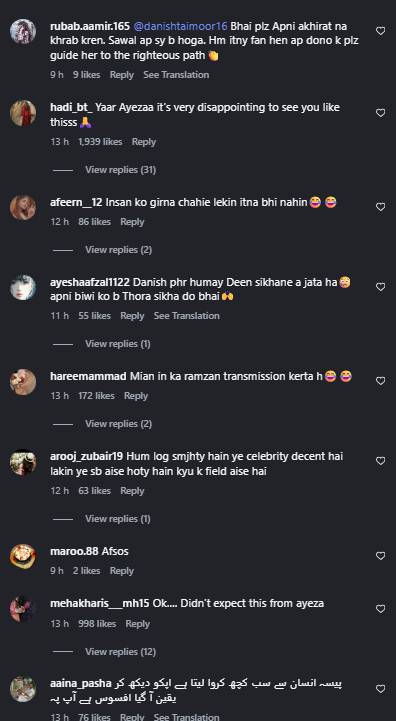This screenshot has height=721, width=396.
Task: Like arooj_zubair19's comment
Action: (x=380, y=461)
